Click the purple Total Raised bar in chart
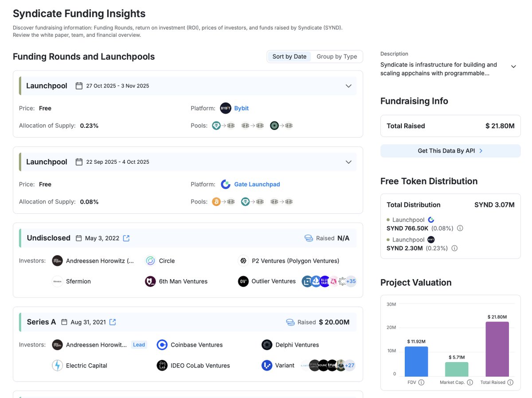 pos(497,349)
